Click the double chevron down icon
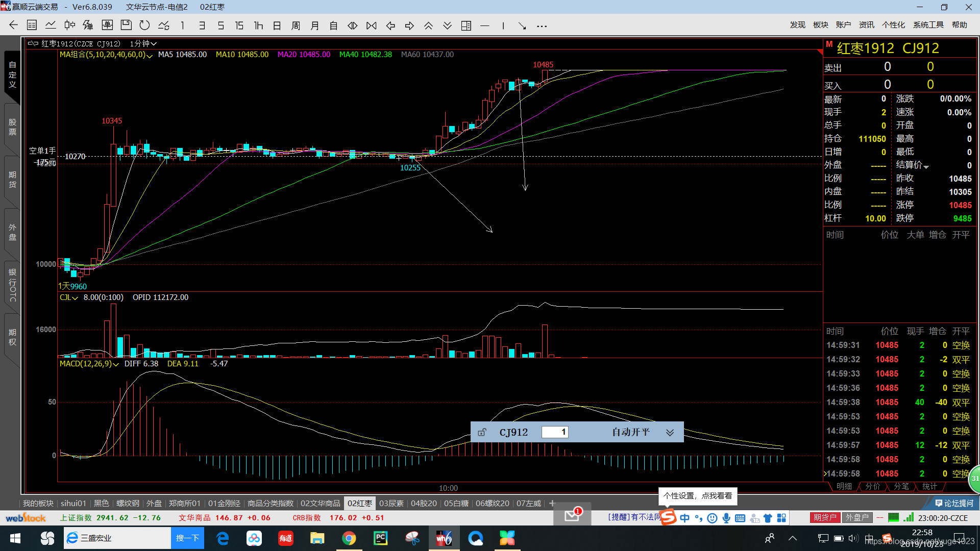Screen dimensions: 980x551 click(x=447, y=25)
